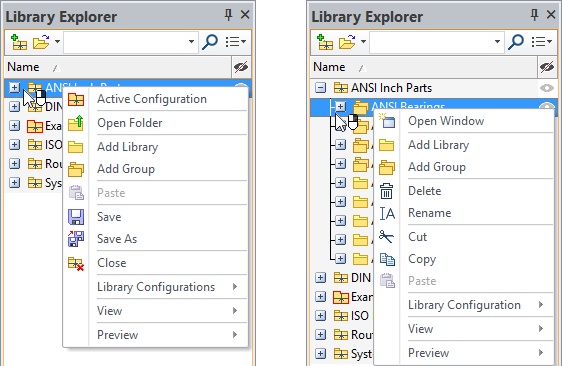The height and width of the screenshot is (366, 562).
Task: Open search dropdown arrow in right panel
Action: coord(497,42)
